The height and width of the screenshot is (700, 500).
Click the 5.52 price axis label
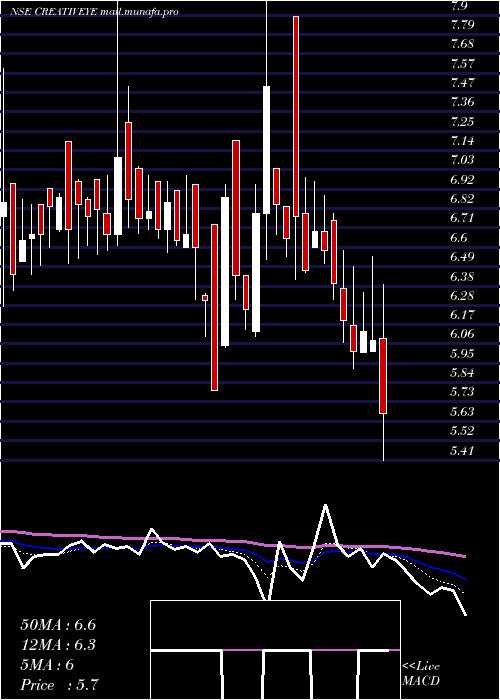462,431
